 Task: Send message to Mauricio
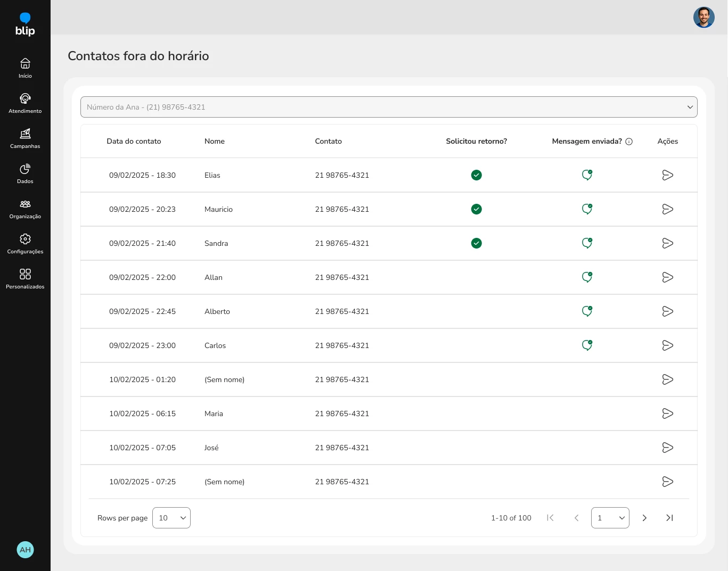(x=668, y=209)
